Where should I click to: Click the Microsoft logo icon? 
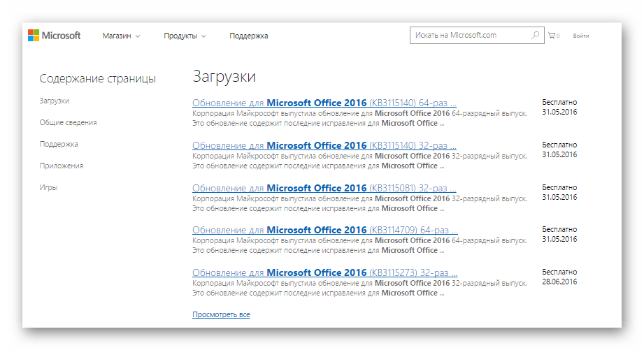34,36
